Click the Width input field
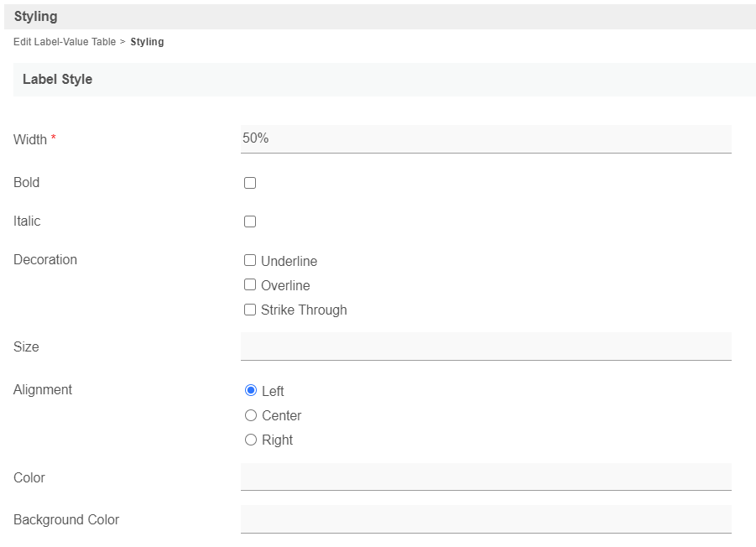756x547 pixels. (485, 138)
